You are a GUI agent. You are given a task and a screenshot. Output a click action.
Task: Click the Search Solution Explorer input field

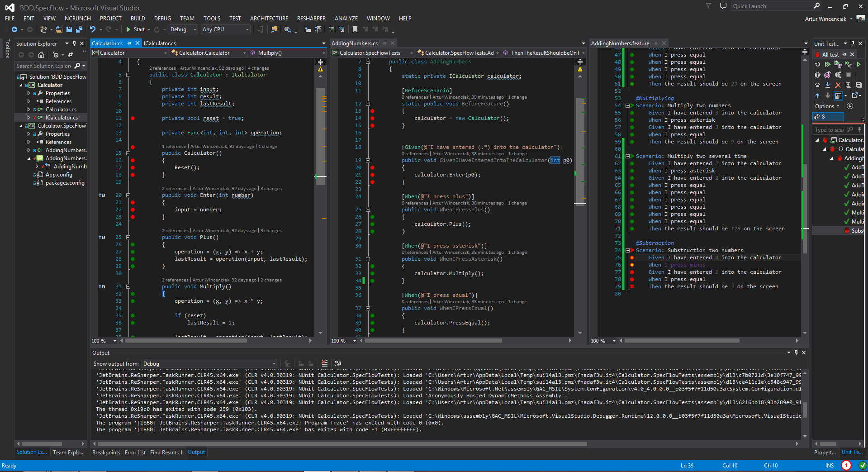point(44,66)
